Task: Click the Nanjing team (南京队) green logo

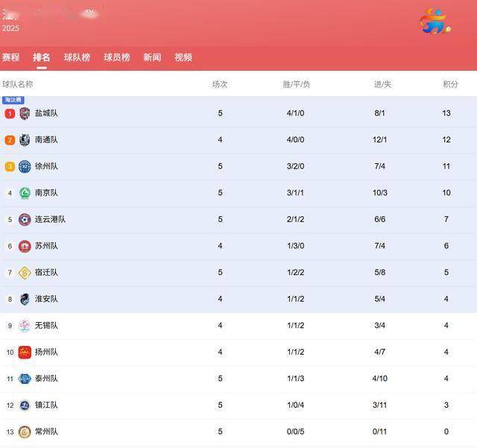Action: (25, 193)
